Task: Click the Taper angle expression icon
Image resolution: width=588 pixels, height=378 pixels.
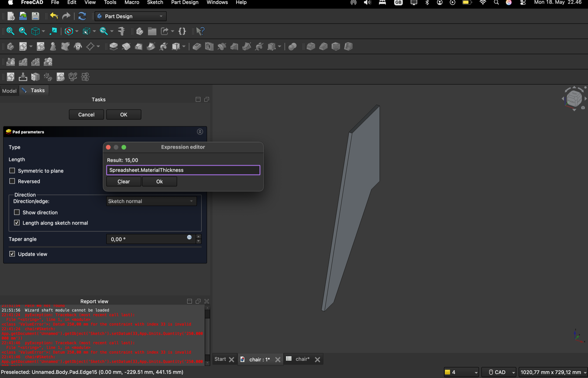Action: [189, 238]
